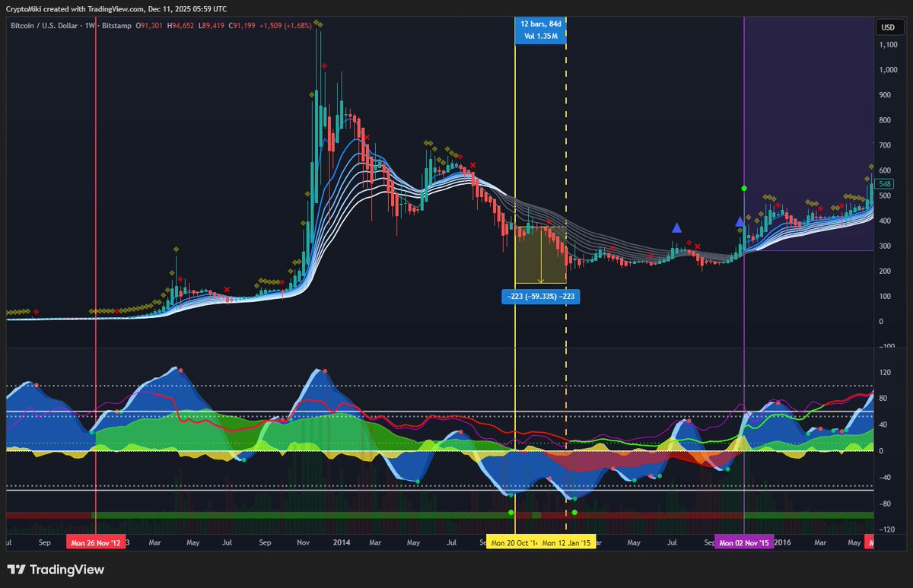
Task: Select the purple shaded range box on the right
Action: pyautogui.click(x=808, y=133)
